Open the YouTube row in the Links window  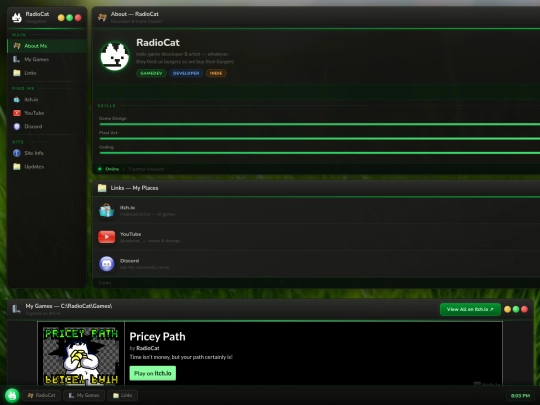316,237
